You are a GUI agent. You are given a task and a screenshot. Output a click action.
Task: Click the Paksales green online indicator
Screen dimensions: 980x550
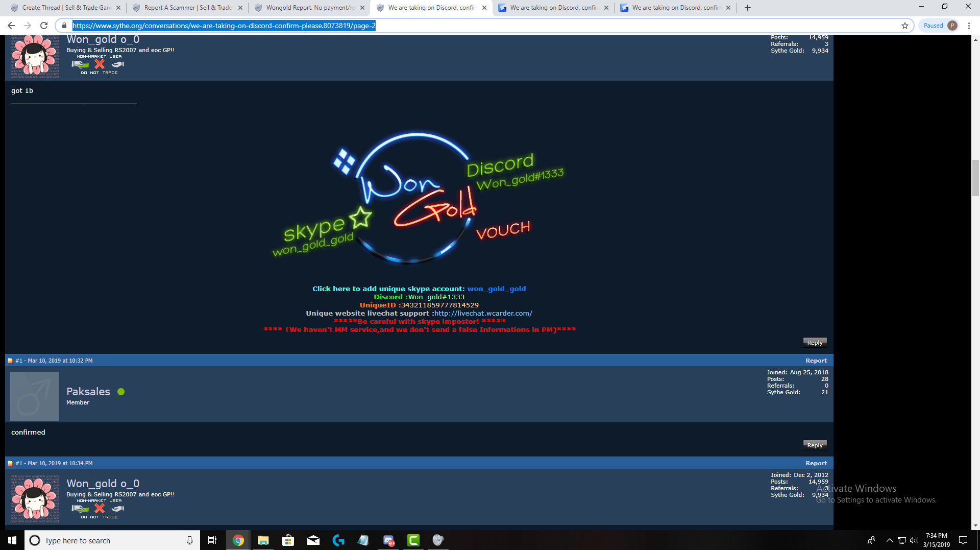point(121,392)
